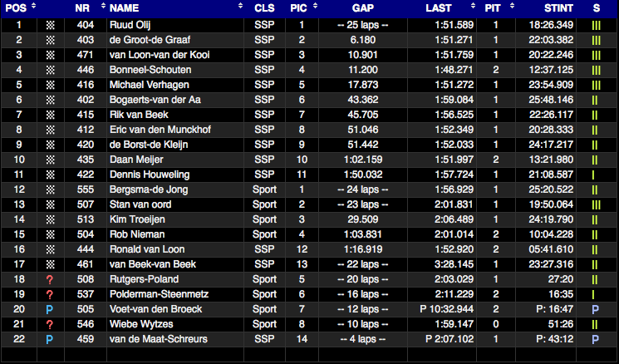Click the red question mark for Wiebe Wytzes
This screenshot has width=619, height=364.
(x=50, y=324)
